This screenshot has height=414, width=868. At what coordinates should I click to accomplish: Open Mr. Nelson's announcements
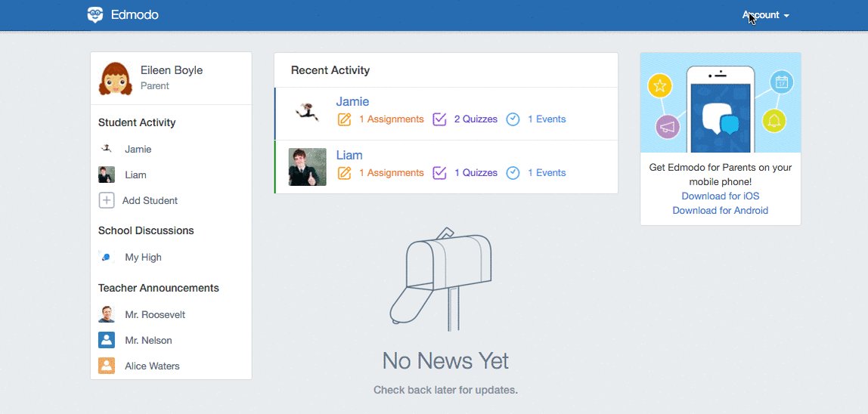[x=148, y=341]
